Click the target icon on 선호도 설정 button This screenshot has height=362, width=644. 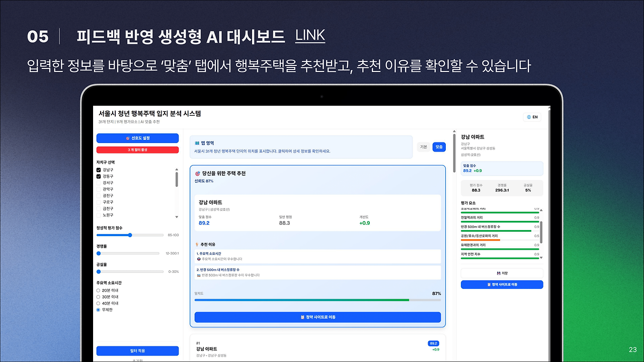(x=128, y=138)
